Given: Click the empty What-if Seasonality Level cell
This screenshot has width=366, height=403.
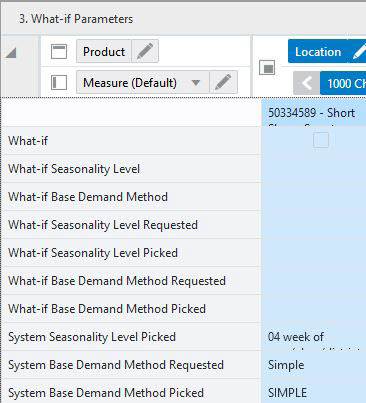Looking at the screenshot, I should pyautogui.click(x=314, y=169).
